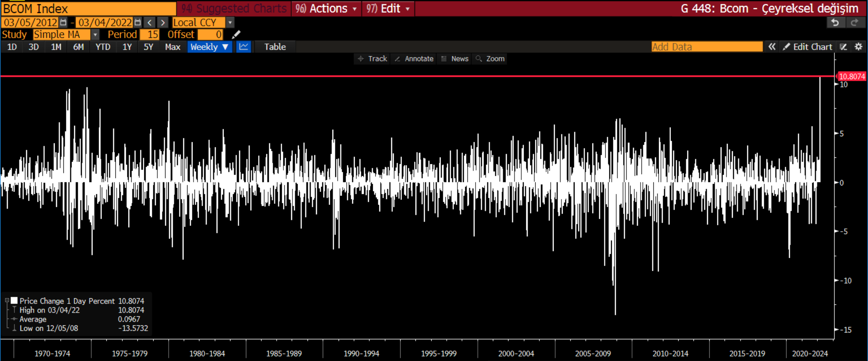
Task: Select the 1Y range
Action: click(127, 47)
